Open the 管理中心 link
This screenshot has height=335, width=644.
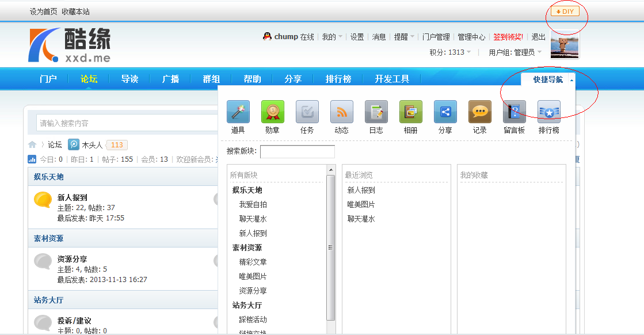tap(471, 37)
